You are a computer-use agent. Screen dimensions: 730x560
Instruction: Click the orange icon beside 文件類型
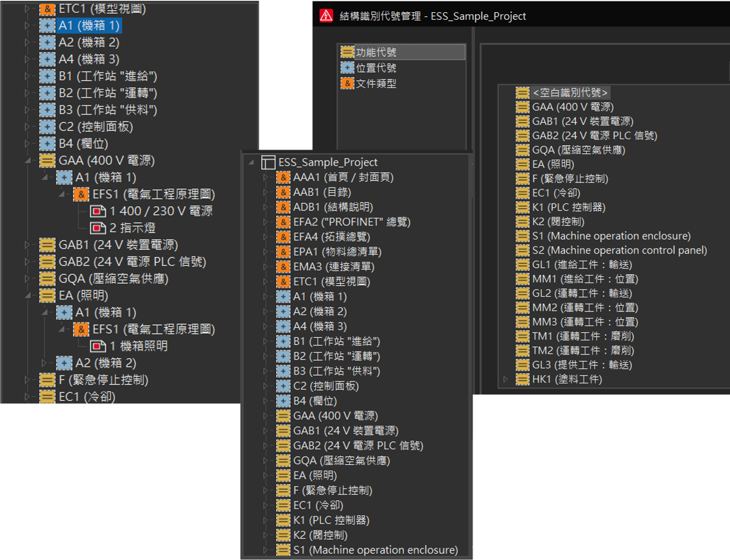coord(347,83)
